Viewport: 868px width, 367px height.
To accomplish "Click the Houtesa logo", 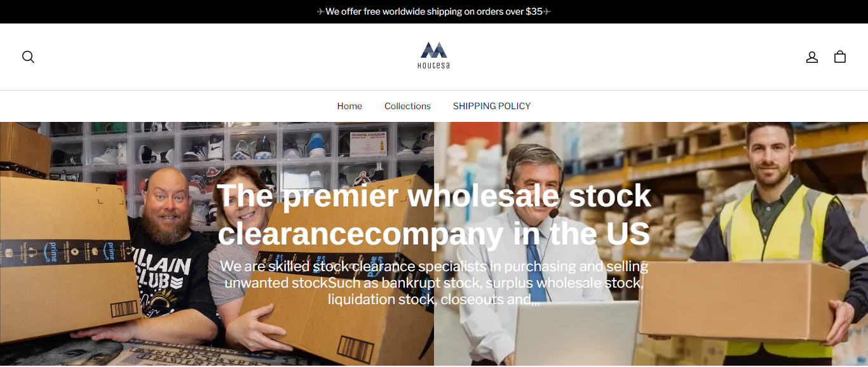I will click(434, 56).
